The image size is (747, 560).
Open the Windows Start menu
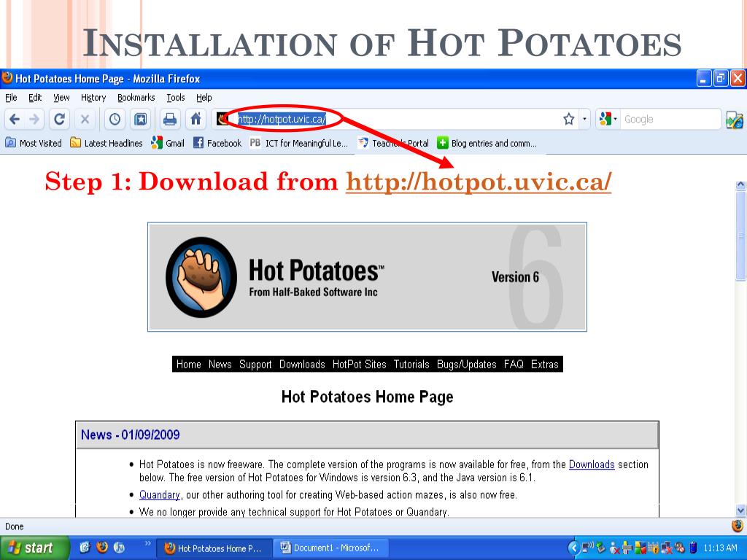(x=35, y=548)
